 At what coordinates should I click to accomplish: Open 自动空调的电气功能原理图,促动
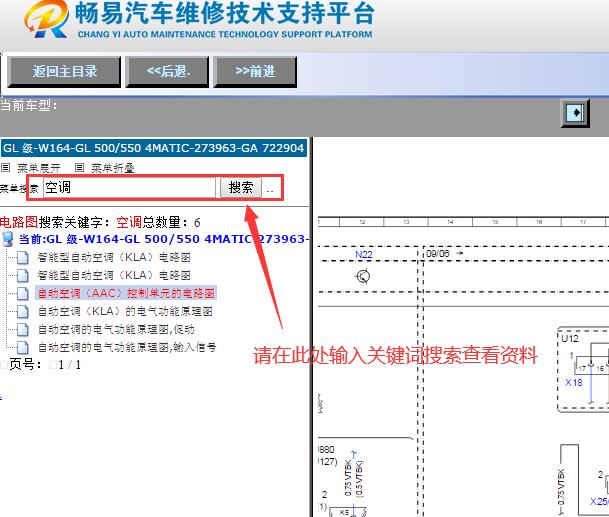tap(116, 329)
